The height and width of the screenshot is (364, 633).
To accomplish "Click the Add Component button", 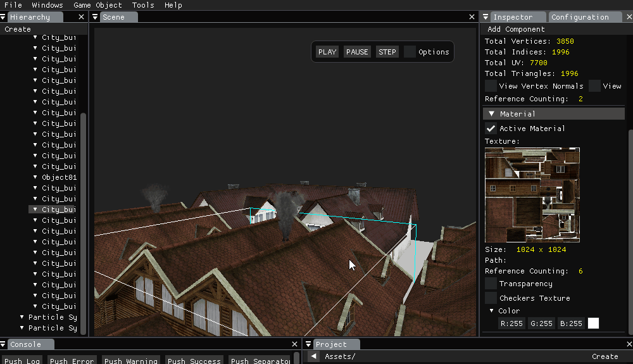I will coord(516,29).
